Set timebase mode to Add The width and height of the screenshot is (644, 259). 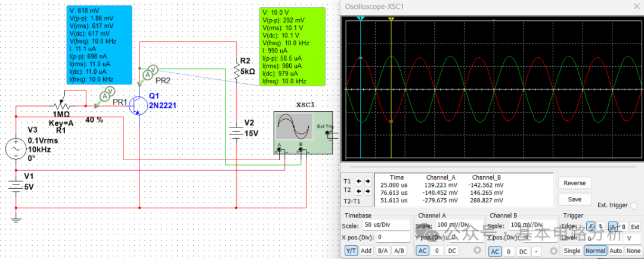(x=366, y=251)
